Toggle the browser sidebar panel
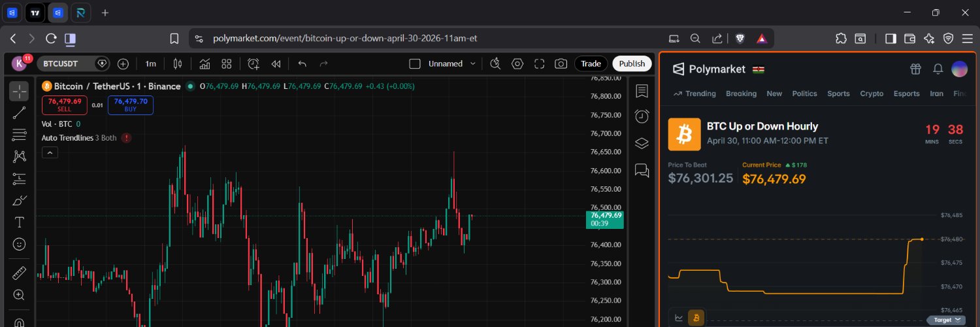 click(890, 39)
